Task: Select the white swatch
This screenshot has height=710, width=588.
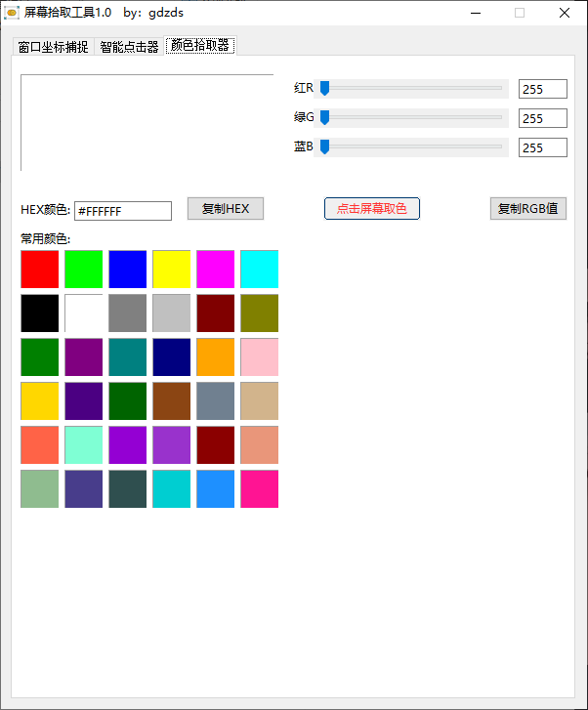Action: [x=84, y=313]
